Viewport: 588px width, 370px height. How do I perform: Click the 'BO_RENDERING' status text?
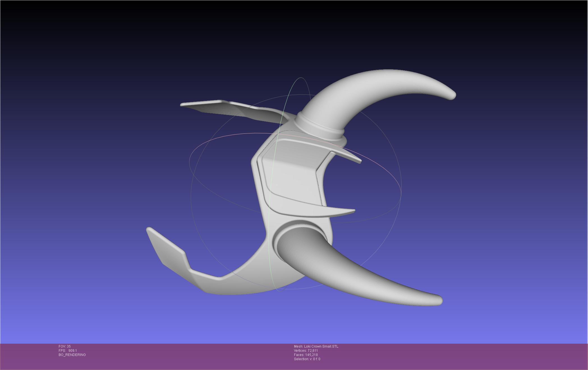(x=72, y=355)
